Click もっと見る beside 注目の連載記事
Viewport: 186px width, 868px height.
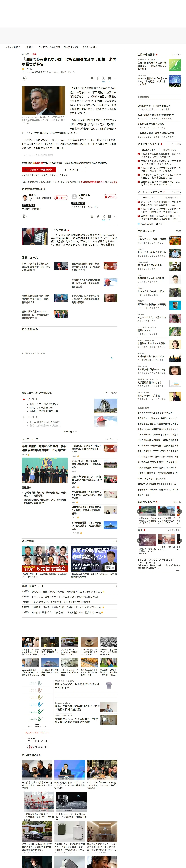click(x=176, y=55)
